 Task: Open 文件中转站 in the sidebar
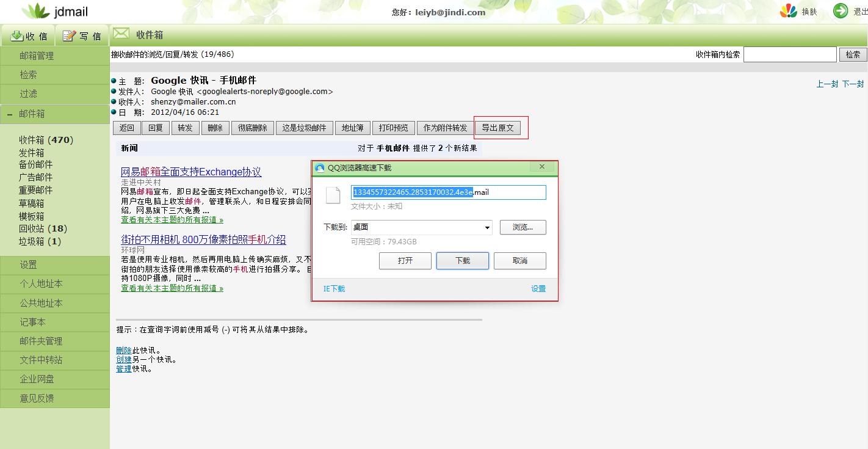[x=55, y=360]
